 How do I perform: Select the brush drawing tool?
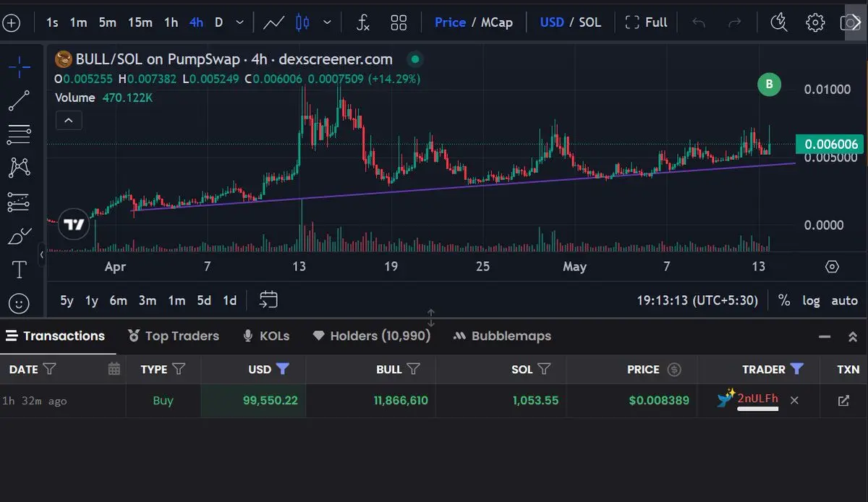coord(20,235)
